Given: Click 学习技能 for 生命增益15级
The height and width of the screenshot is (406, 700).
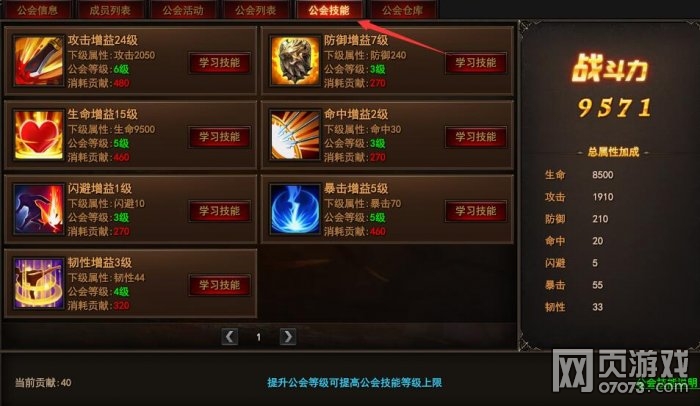Looking at the screenshot, I should point(219,137).
